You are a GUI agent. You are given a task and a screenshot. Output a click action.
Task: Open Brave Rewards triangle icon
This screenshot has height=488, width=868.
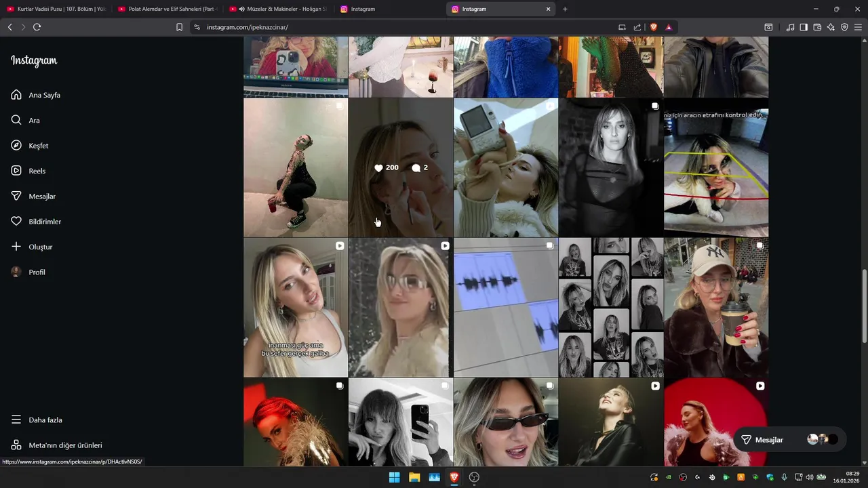[x=669, y=27]
